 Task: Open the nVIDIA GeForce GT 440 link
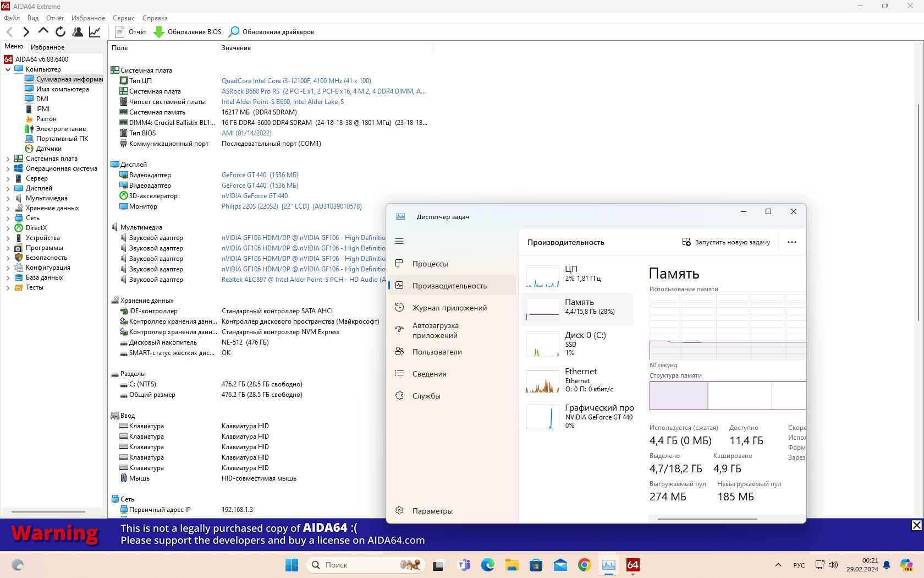[x=255, y=196]
